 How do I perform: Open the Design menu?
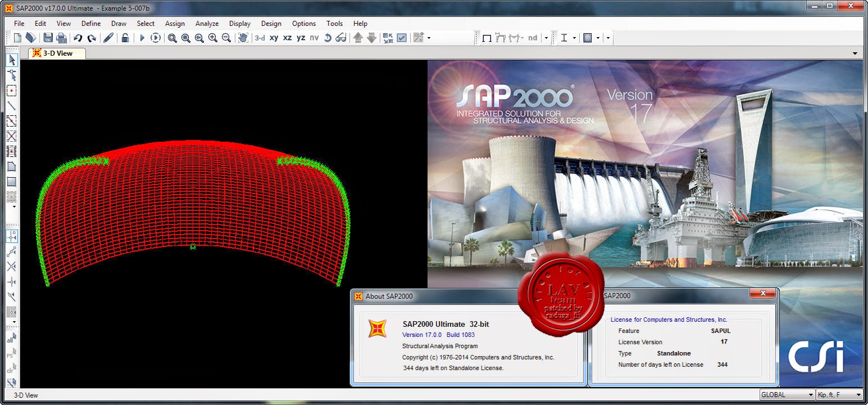click(271, 24)
